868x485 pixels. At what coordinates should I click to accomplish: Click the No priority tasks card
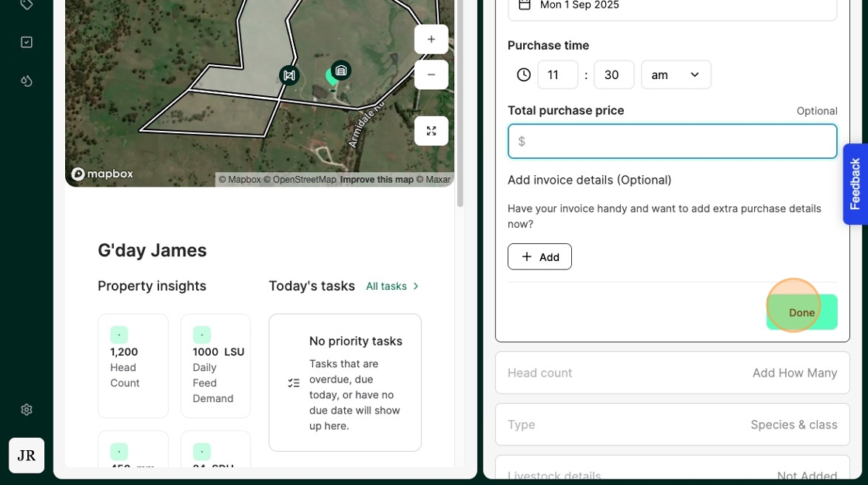click(x=345, y=383)
